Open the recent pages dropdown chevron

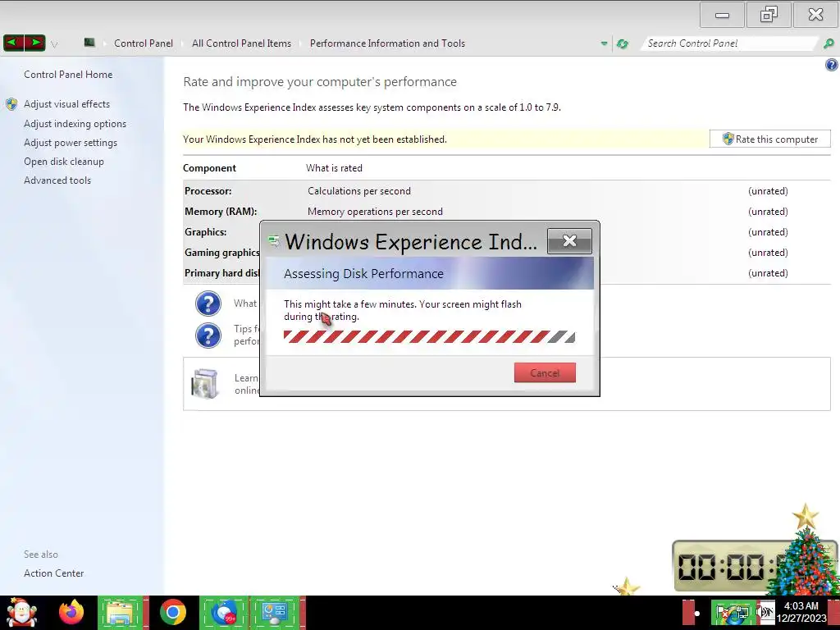(54, 44)
